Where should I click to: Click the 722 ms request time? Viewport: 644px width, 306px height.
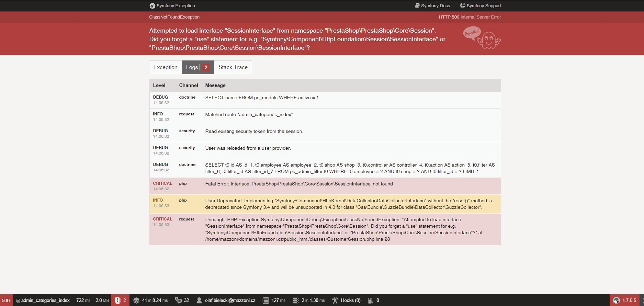[x=83, y=300]
